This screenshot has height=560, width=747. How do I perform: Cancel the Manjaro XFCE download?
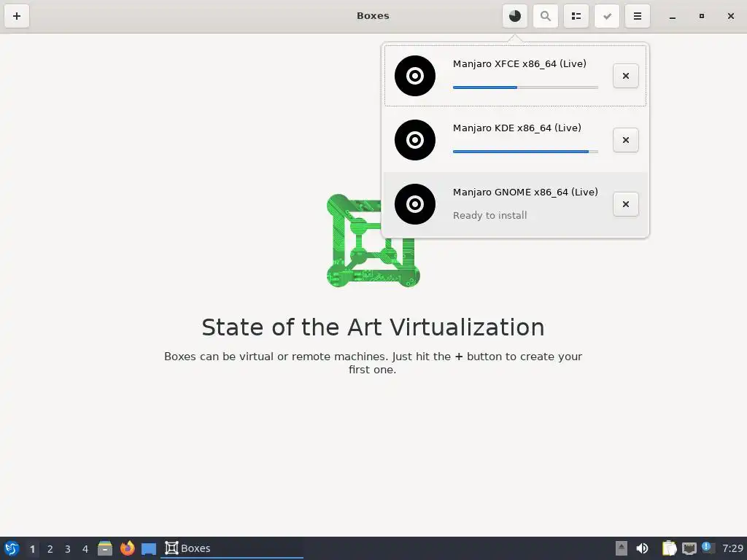click(625, 76)
